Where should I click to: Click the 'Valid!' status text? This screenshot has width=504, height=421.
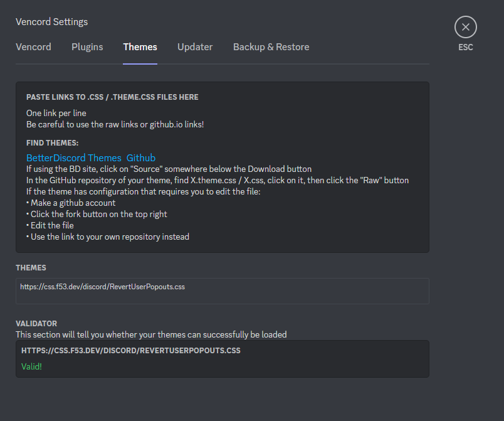(x=31, y=366)
